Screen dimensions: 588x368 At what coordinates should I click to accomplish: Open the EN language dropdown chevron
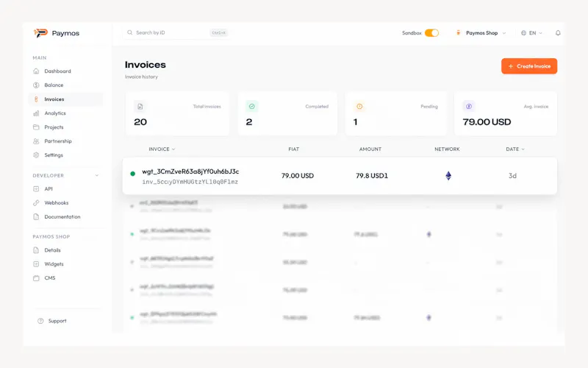click(x=540, y=33)
